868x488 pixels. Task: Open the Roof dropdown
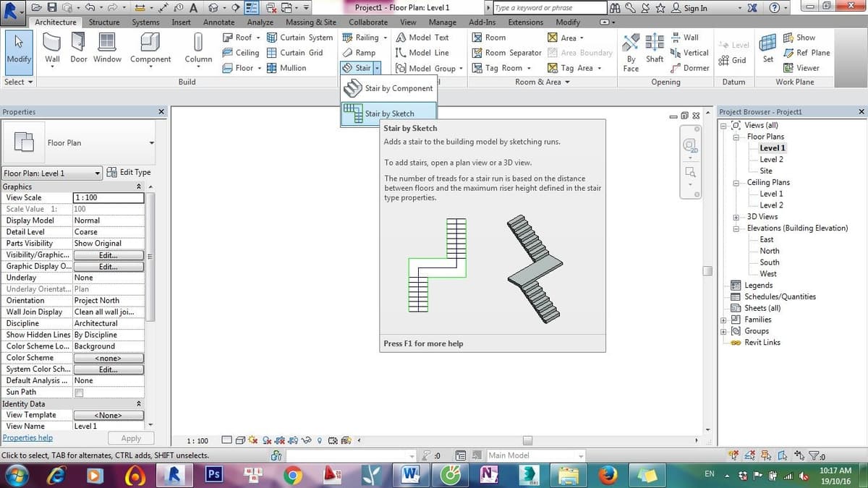coord(258,38)
